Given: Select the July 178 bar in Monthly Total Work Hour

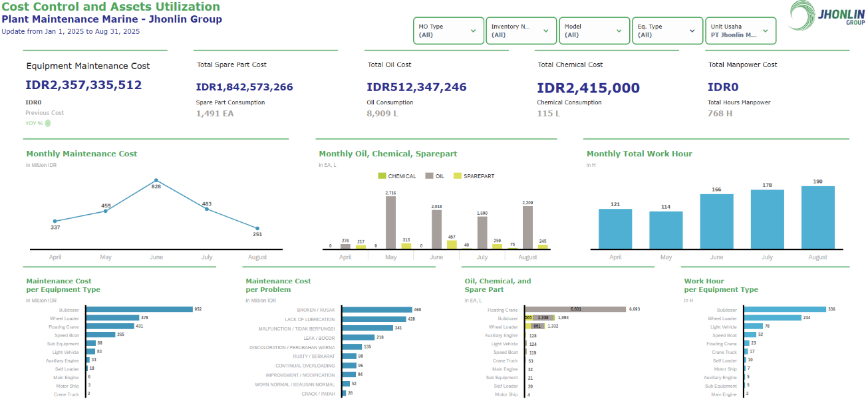Looking at the screenshot, I should click(768, 219).
